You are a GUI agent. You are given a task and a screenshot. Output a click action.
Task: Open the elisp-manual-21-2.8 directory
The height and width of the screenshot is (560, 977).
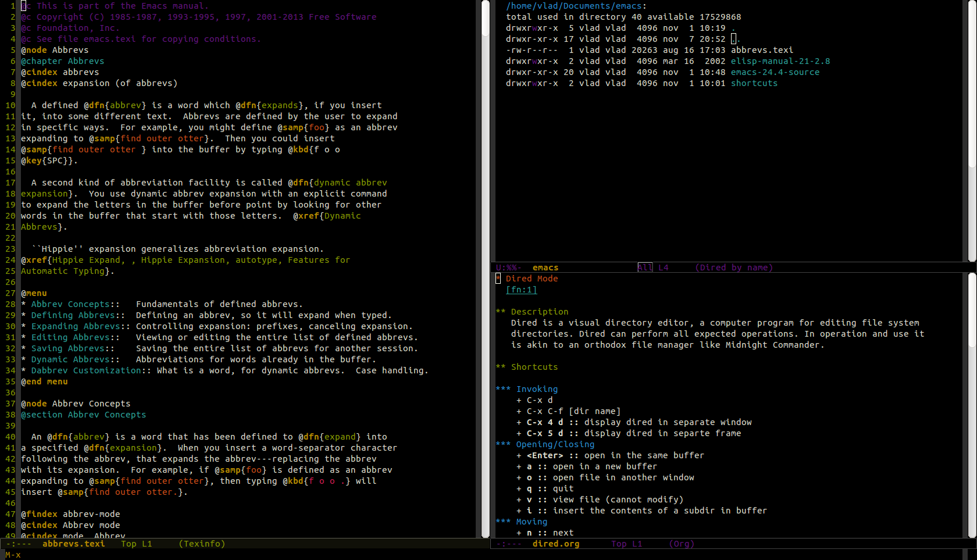point(780,61)
